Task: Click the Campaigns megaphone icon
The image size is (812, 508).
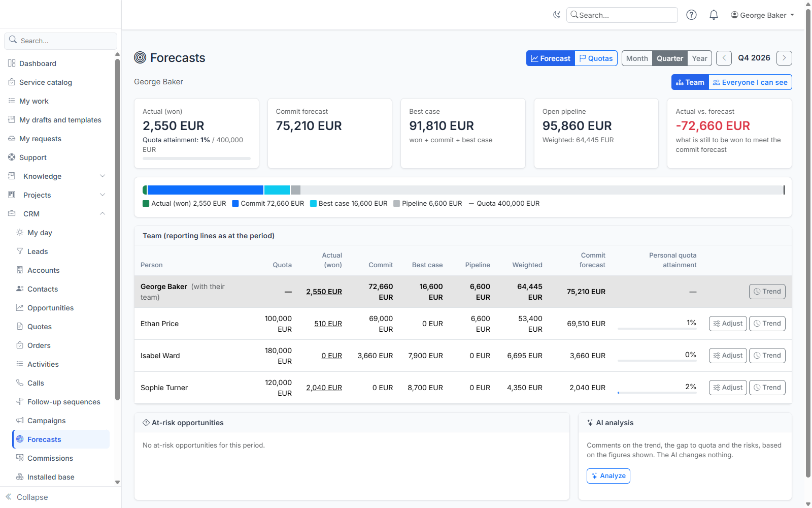Action: [x=20, y=420]
